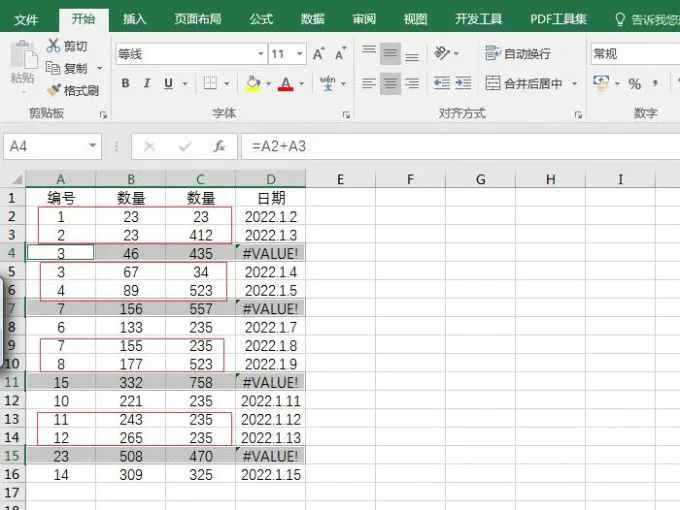Apply the red font color A
This screenshot has width=680, height=510.
pos(286,83)
